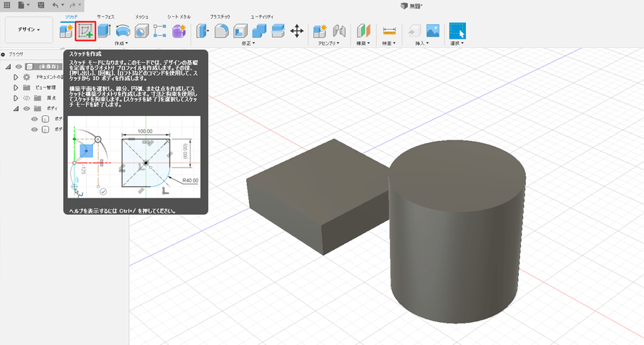Select the Split Body tool

(278, 31)
